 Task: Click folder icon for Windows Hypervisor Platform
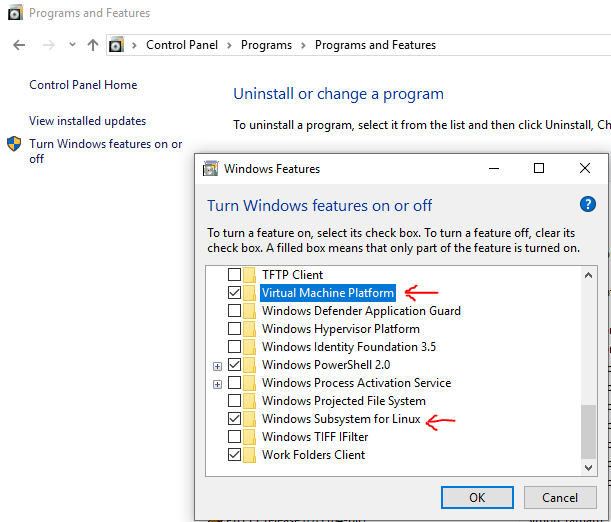tap(249, 328)
